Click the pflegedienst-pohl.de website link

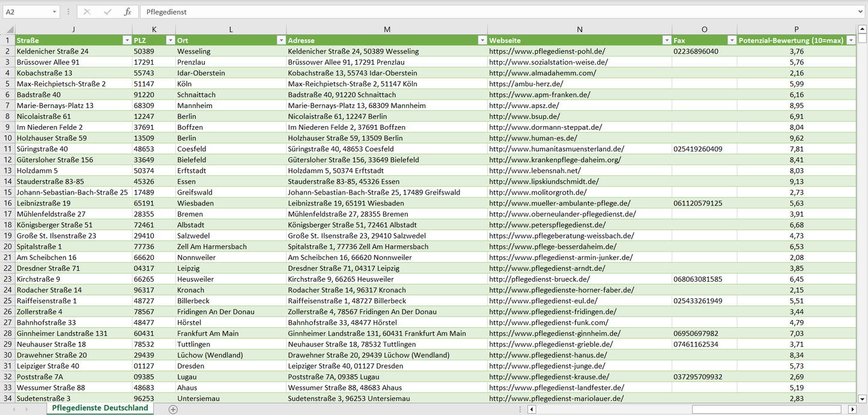point(547,52)
